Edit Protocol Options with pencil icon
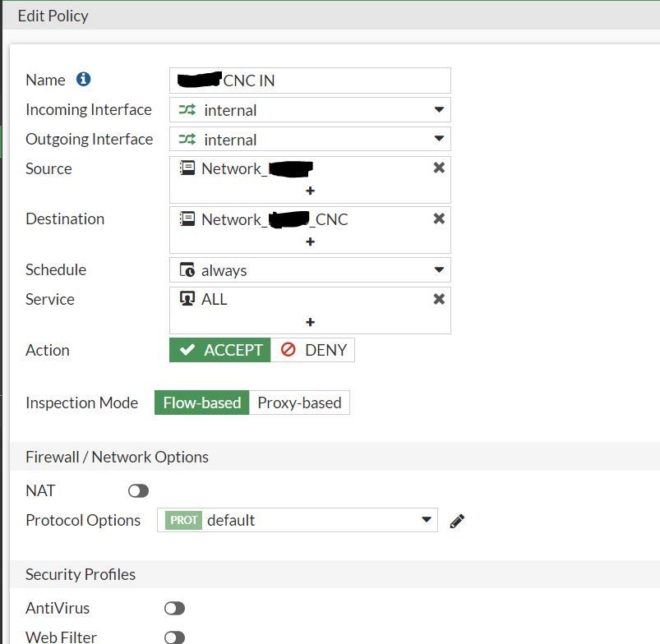Image resolution: width=660 pixels, height=644 pixels. 458,521
